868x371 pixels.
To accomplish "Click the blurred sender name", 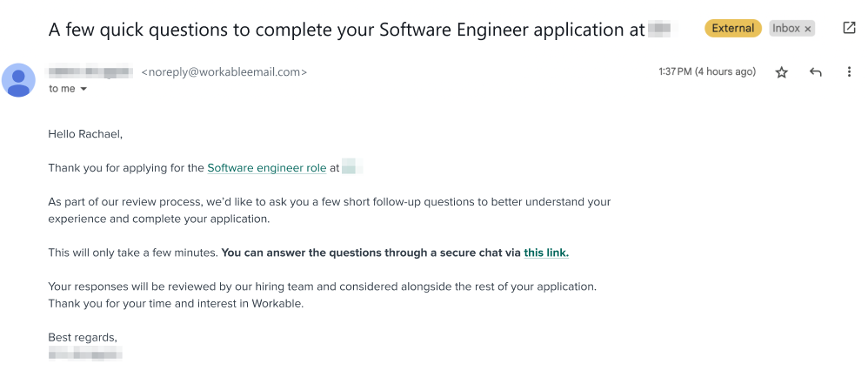I will [x=91, y=72].
